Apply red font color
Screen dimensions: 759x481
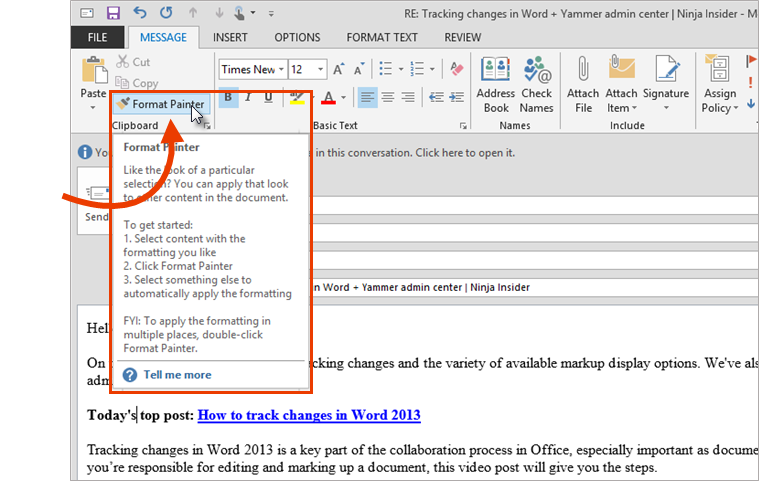[x=329, y=97]
